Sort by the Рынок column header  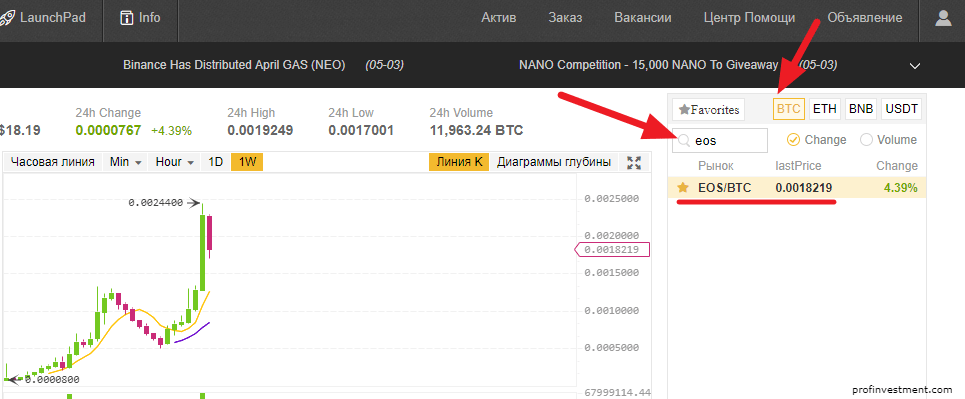click(716, 166)
